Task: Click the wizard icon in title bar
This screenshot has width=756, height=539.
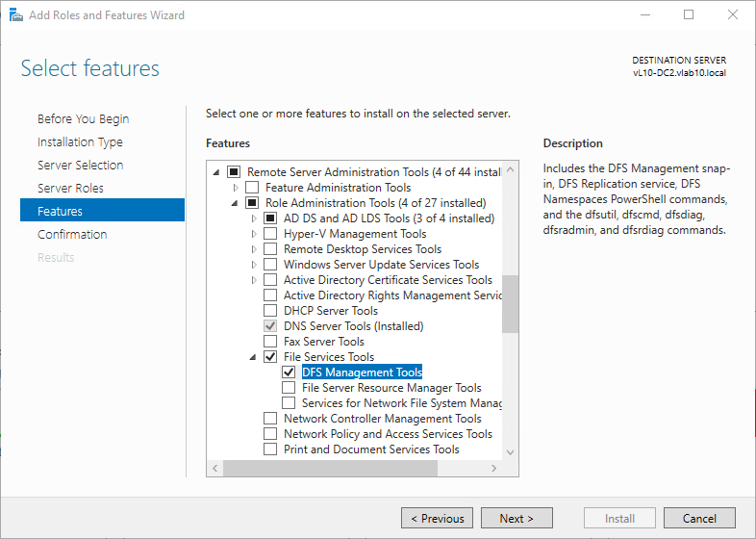Action: click(14, 14)
